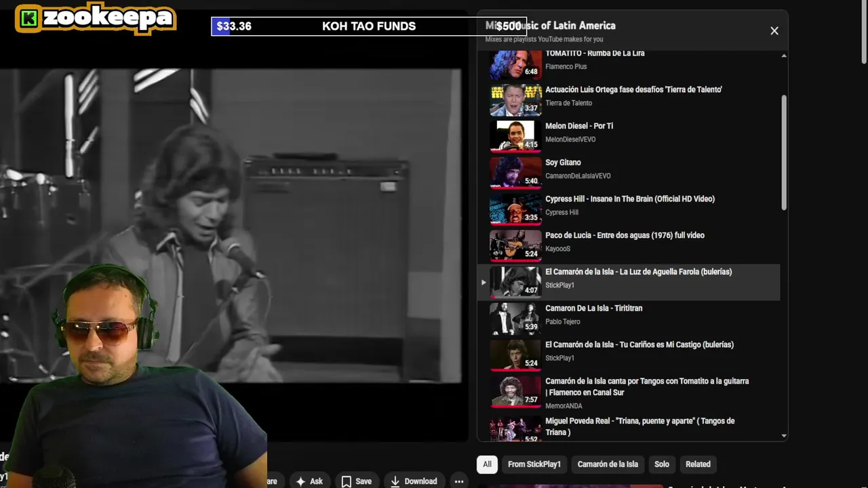Screen dimensions: 868x488
Task: Select the From StickPlay1 chip
Action: (x=534, y=464)
